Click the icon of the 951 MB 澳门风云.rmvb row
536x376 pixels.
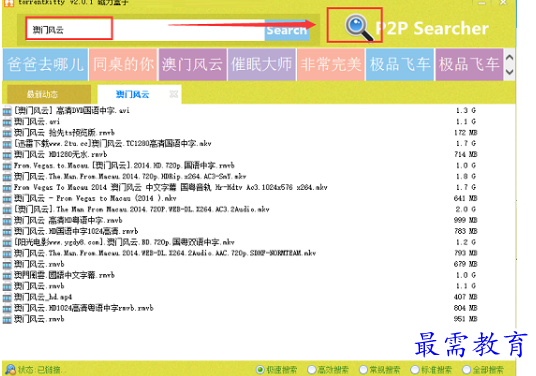(x=7, y=319)
